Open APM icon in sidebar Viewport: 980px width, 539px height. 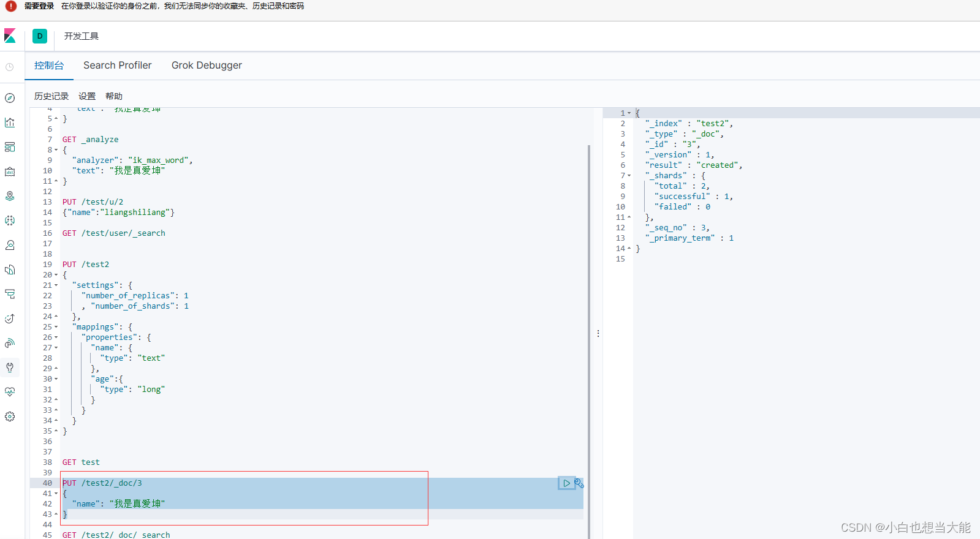[10, 294]
